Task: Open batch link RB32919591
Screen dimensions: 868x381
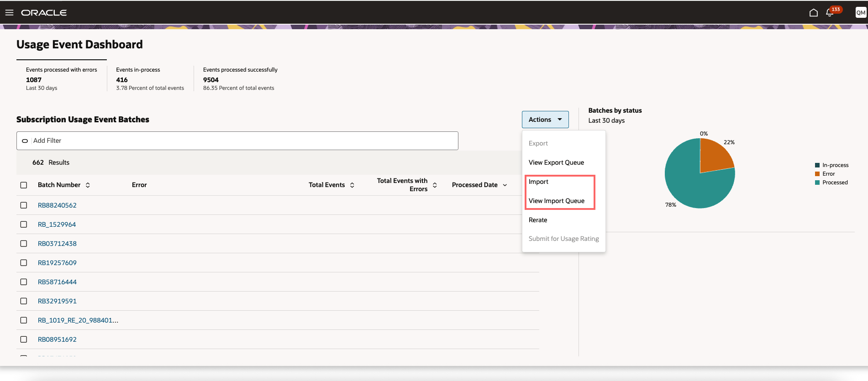Action: (x=57, y=301)
